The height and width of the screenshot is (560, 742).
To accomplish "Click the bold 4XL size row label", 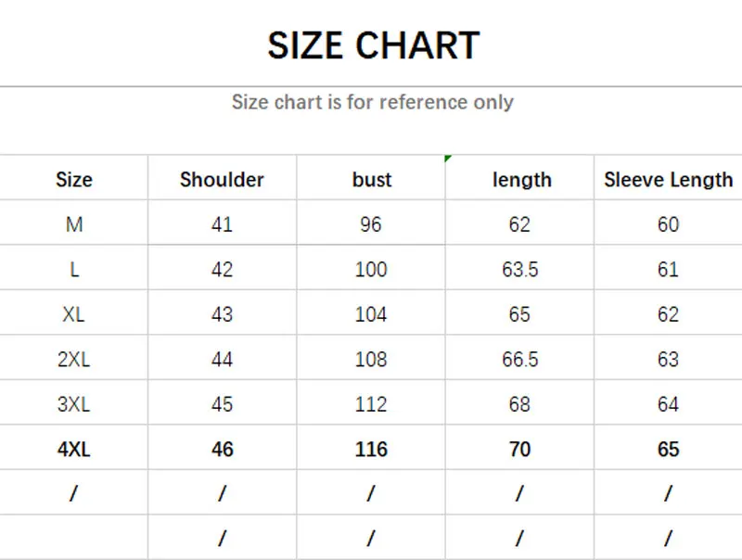I will (74, 450).
